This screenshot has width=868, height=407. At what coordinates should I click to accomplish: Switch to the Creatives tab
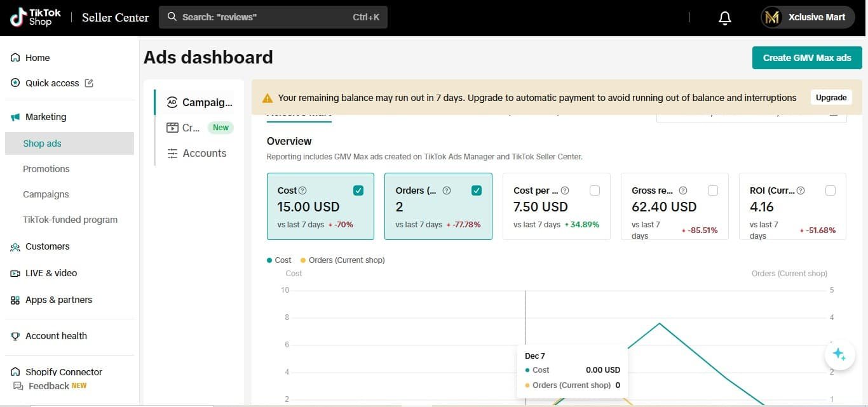pos(199,128)
